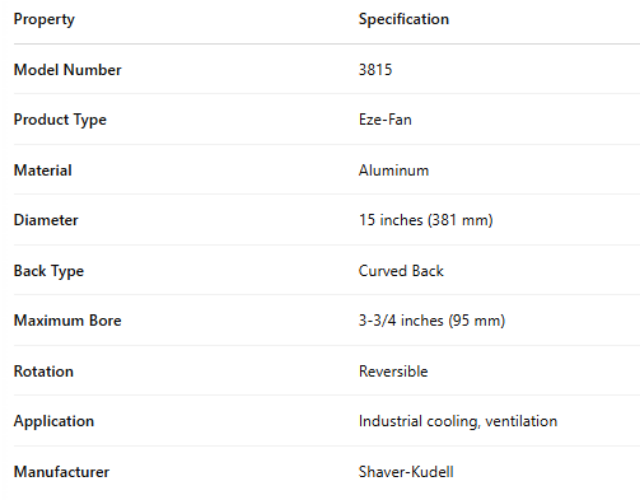Screen dimensions: 640x500
Task: Select the Rotation row label
Action: click(x=44, y=371)
